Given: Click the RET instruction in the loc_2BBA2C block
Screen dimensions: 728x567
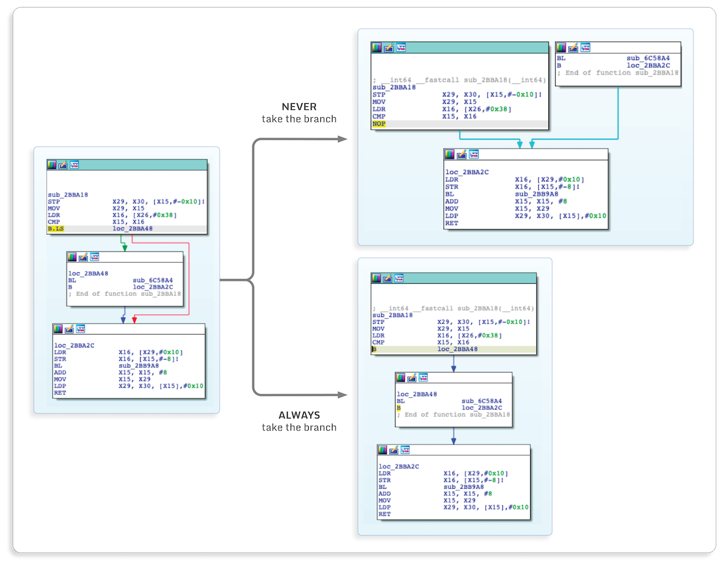Looking at the screenshot, I should (56, 392).
